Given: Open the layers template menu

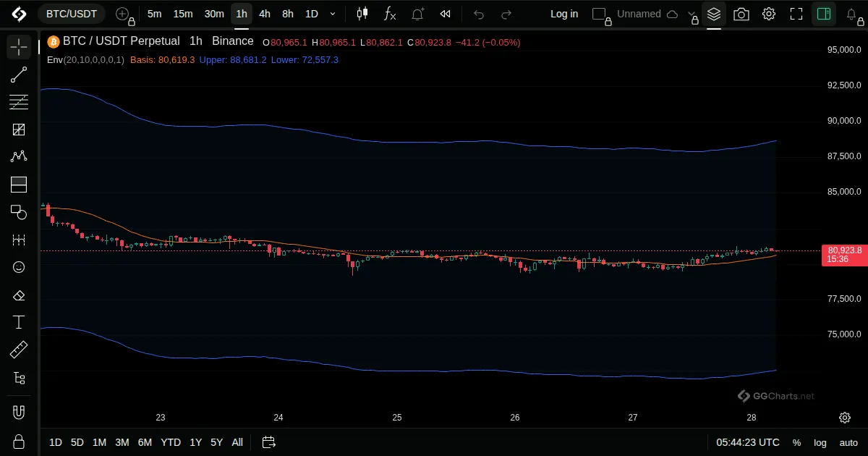Looking at the screenshot, I should click(714, 14).
